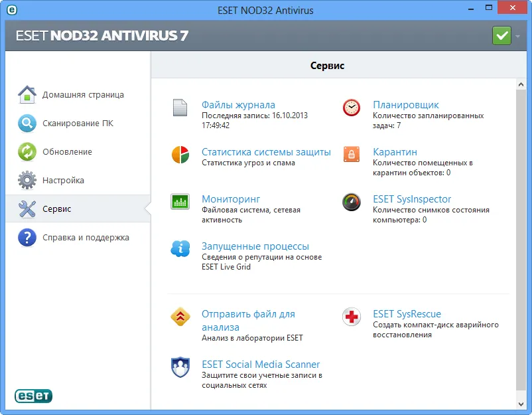Click the red cross SysRescue icon
Viewport: 532px width, 415px height.
pyautogui.click(x=352, y=317)
